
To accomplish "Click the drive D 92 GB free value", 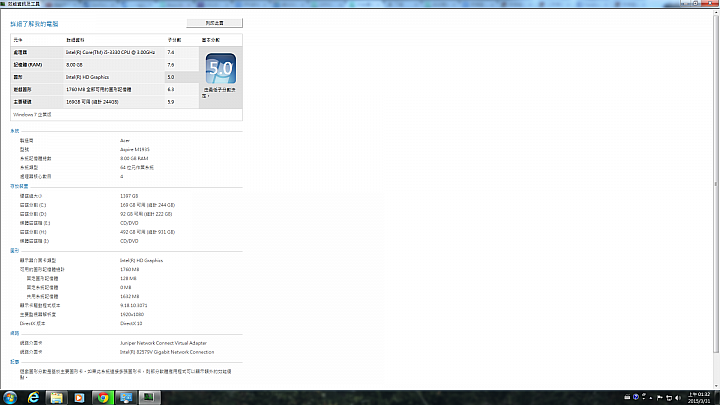I will (146, 214).
